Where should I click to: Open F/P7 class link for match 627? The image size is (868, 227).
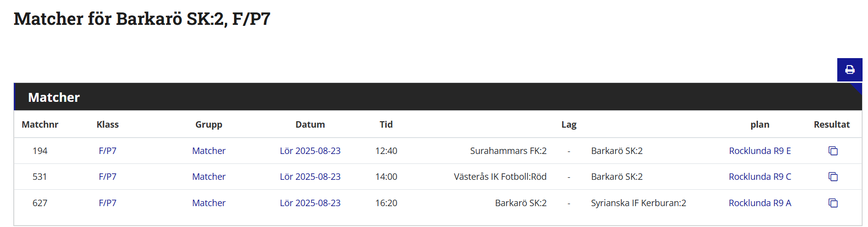108,203
